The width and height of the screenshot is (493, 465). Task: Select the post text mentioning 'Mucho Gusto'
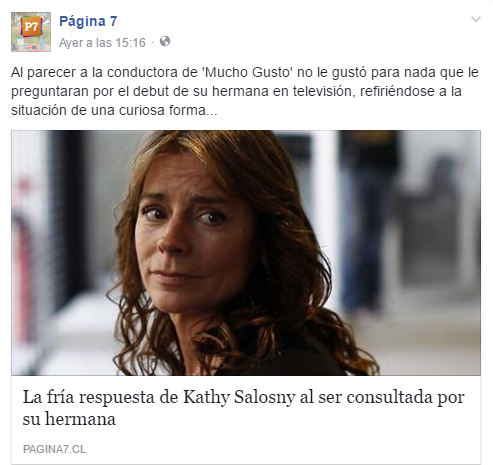click(x=245, y=91)
